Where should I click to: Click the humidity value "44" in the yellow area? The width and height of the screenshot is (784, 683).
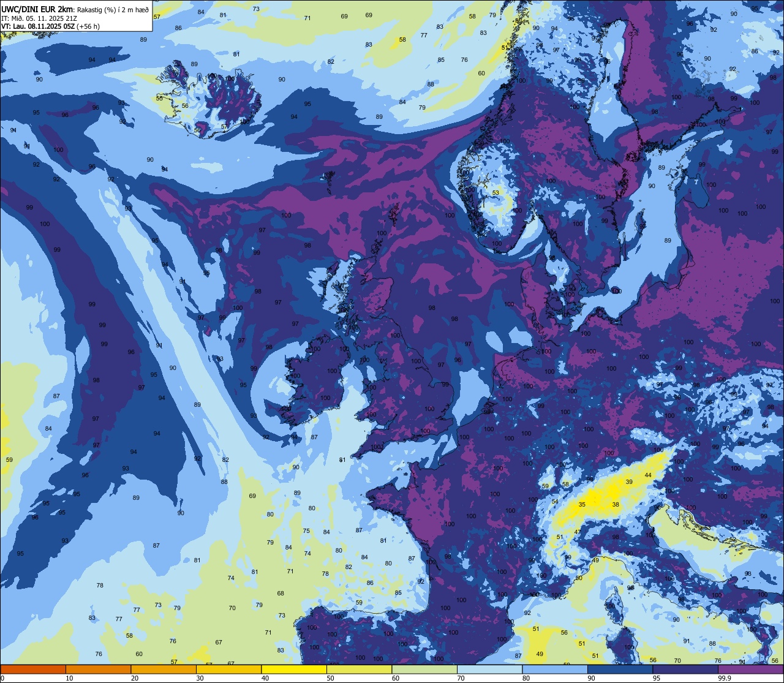click(648, 475)
